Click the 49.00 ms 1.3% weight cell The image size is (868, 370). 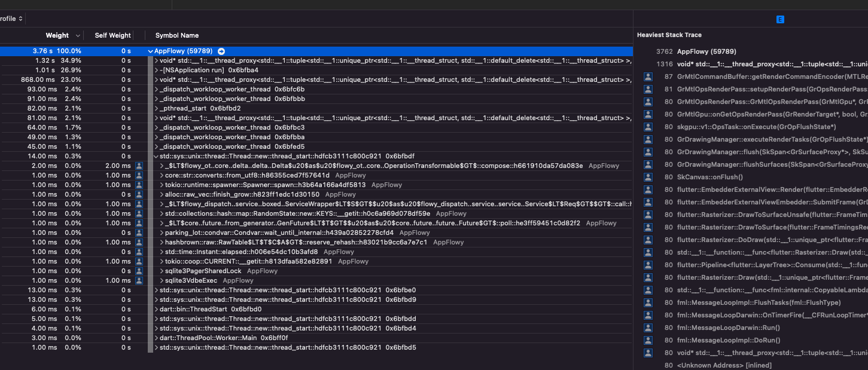tap(54, 137)
